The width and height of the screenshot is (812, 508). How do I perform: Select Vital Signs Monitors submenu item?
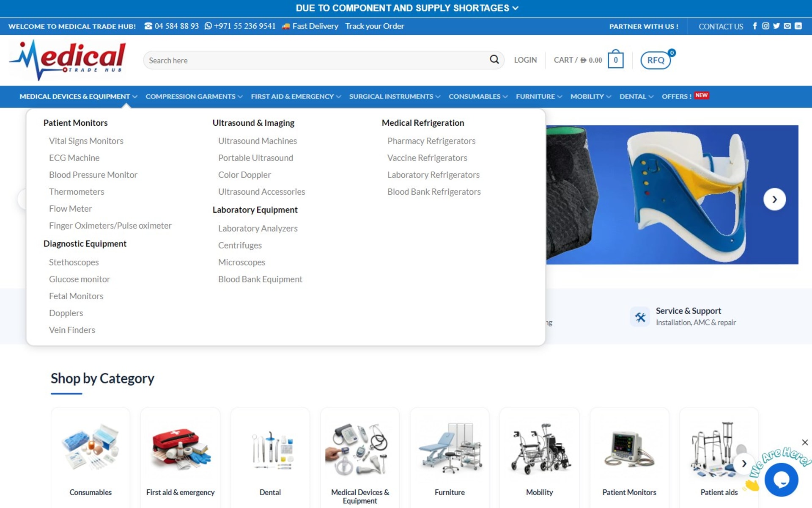[x=86, y=141]
